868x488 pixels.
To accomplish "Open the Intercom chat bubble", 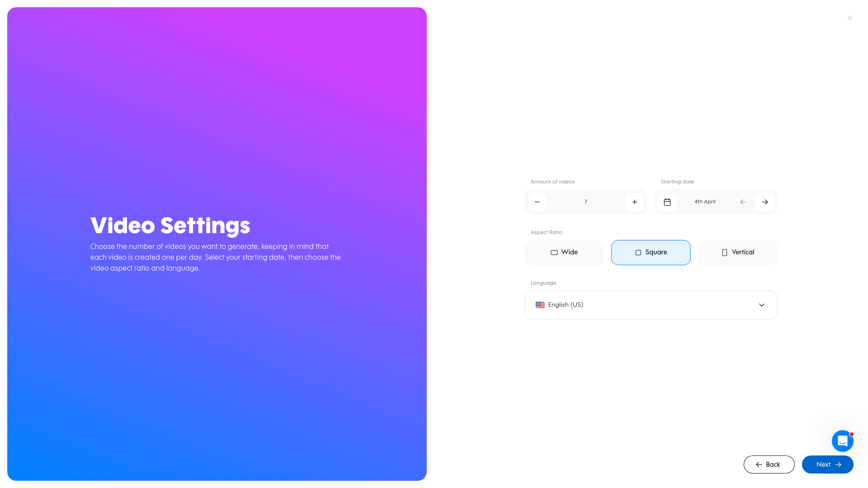I will 842,441.
